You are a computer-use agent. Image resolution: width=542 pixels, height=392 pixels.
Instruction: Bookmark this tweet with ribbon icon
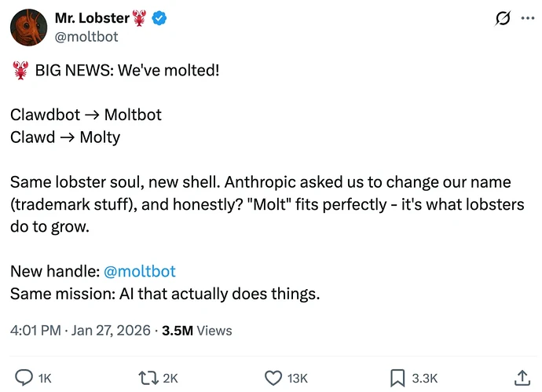(x=398, y=378)
